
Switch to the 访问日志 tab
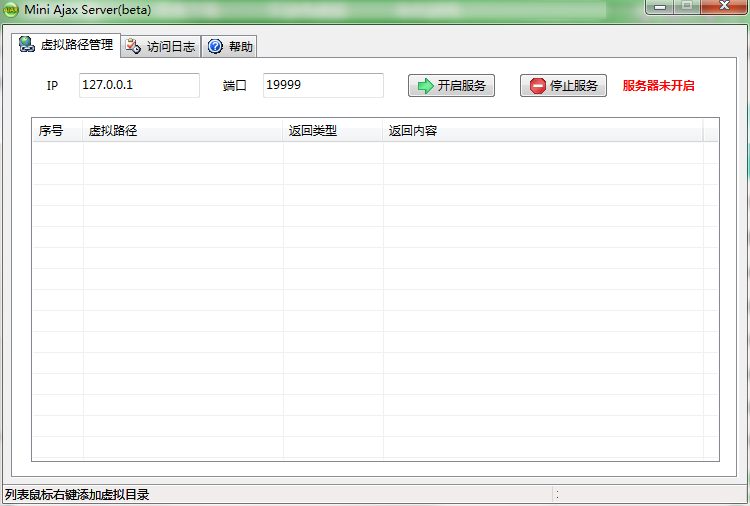[161, 46]
